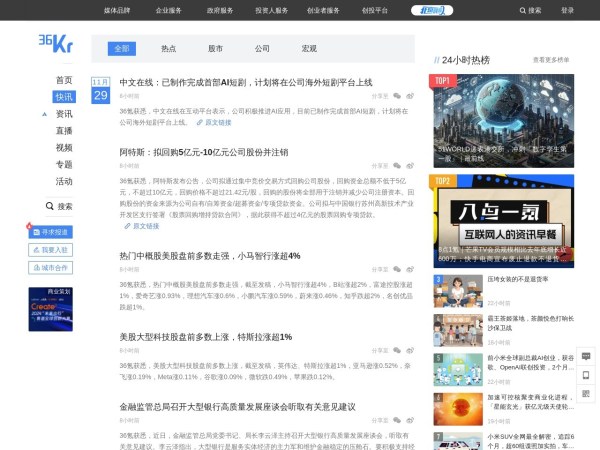This screenshot has height=450, width=600.
Task: Share the 阿特斯 news item to Weibo
Action: click(x=409, y=167)
